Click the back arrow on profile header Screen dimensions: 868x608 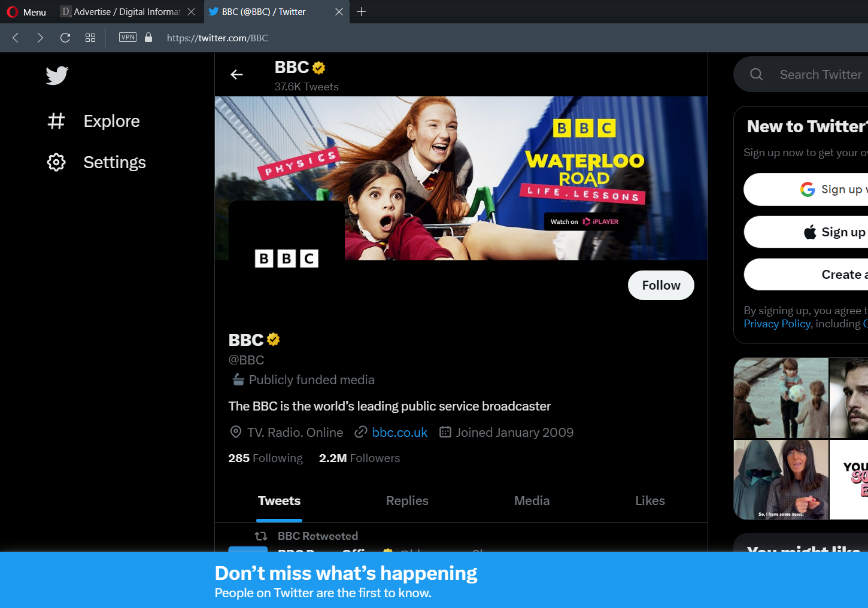(x=237, y=74)
